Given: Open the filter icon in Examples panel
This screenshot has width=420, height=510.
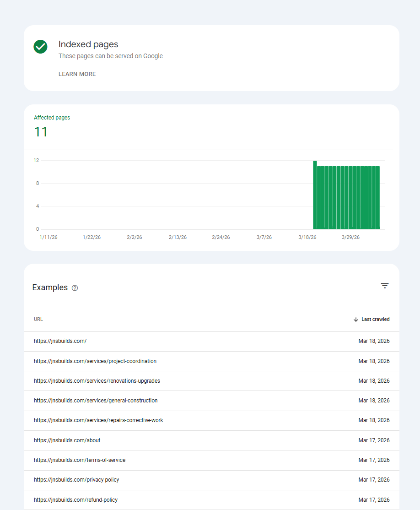Looking at the screenshot, I should coord(385,285).
